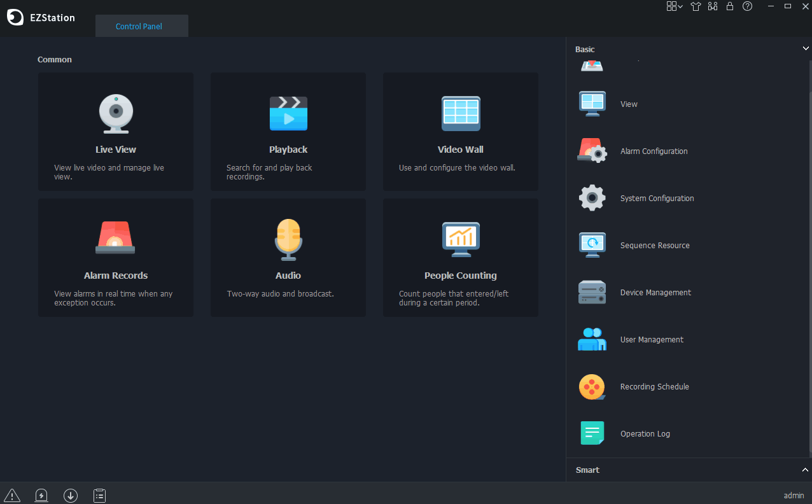Open the grid layout dropdown in title bar
This screenshot has width=812, height=504.
[674, 6]
